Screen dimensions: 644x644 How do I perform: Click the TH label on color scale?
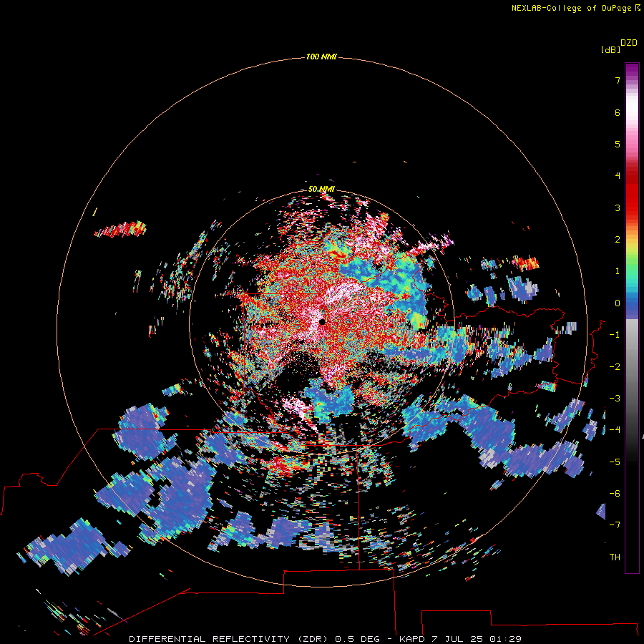(x=615, y=557)
